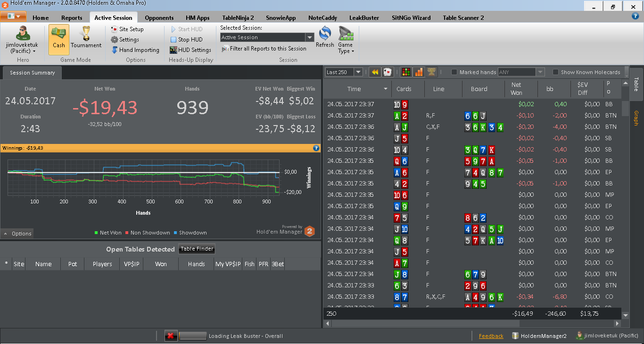The image size is (644, 344).
Task: Open the SitNGo Wizard tab
Action: (x=411, y=18)
